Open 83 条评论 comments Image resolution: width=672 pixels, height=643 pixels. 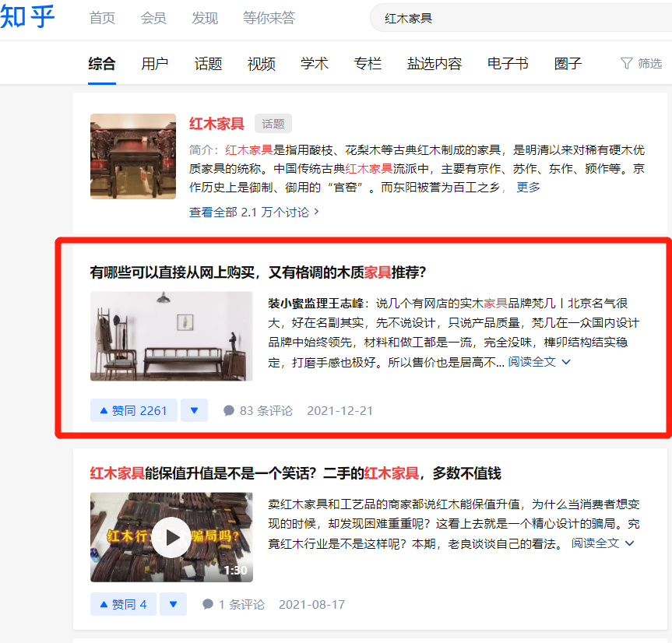(258, 411)
